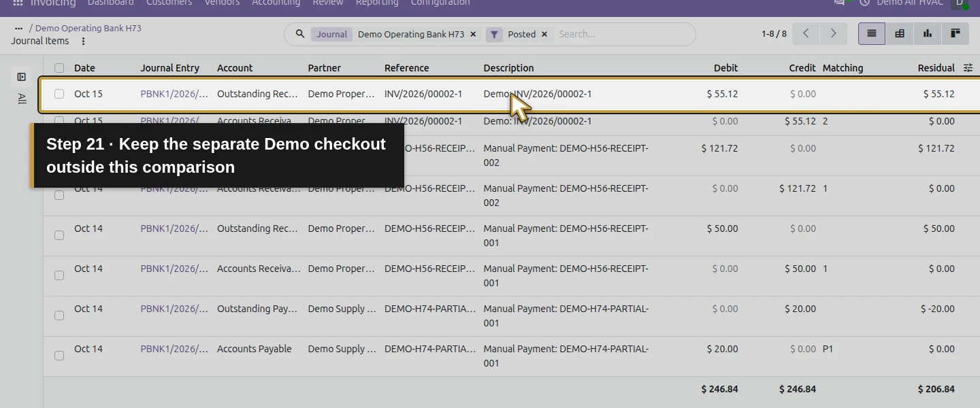Open journal entry link for Outstanding Payments row
The image size is (980, 408).
tap(174, 309)
